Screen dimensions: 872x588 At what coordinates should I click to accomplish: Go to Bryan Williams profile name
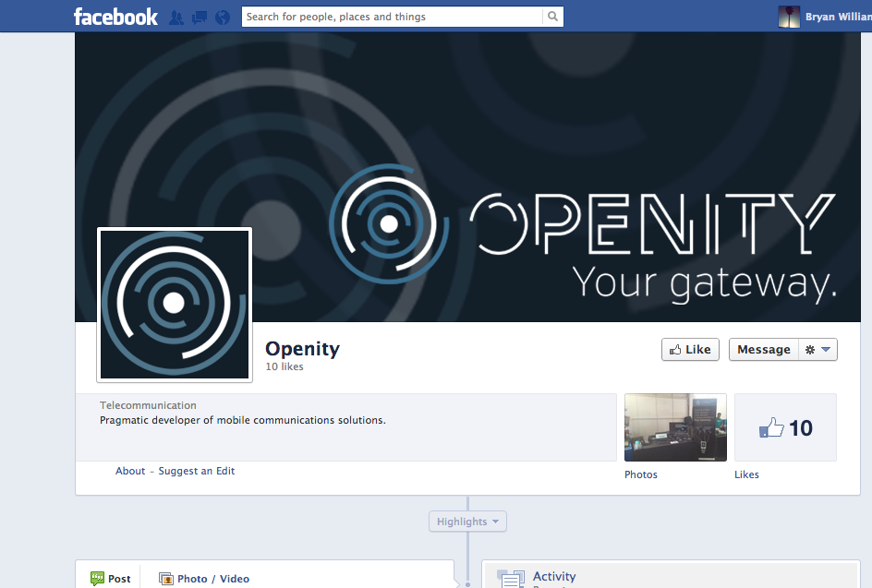(838, 17)
